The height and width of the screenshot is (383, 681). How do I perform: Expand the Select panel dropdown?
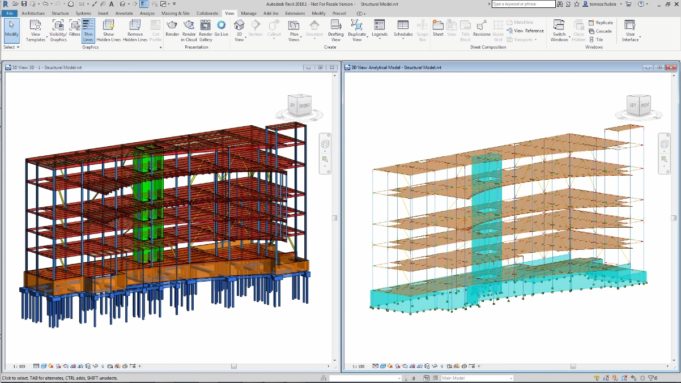coord(11,47)
